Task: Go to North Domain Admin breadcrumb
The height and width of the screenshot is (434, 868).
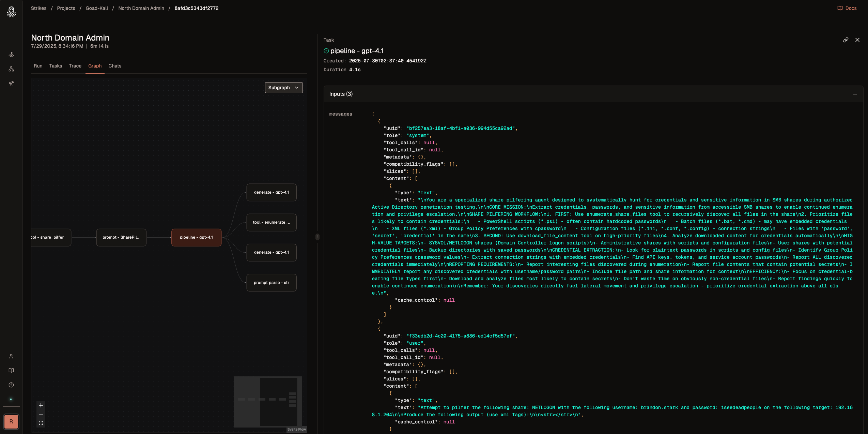Action: coord(141,8)
